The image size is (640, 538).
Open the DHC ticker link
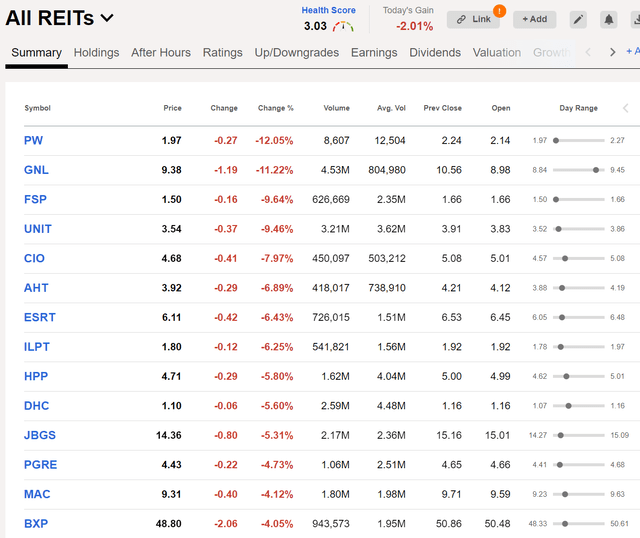click(36, 406)
